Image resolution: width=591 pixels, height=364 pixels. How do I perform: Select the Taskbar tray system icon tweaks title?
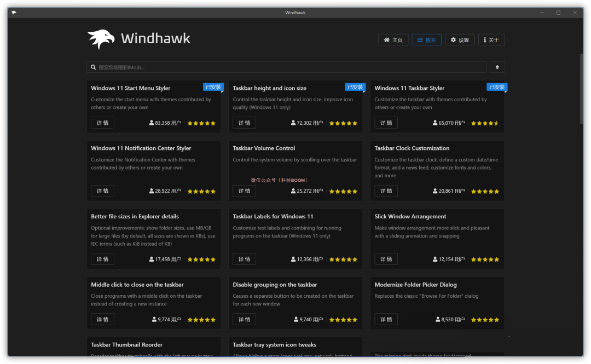(x=274, y=345)
